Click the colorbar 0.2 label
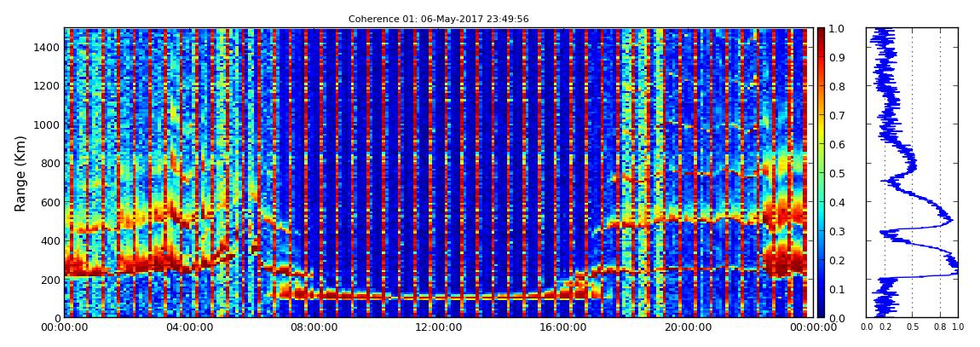This screenshot has width=980, height=347. point(837,260)
